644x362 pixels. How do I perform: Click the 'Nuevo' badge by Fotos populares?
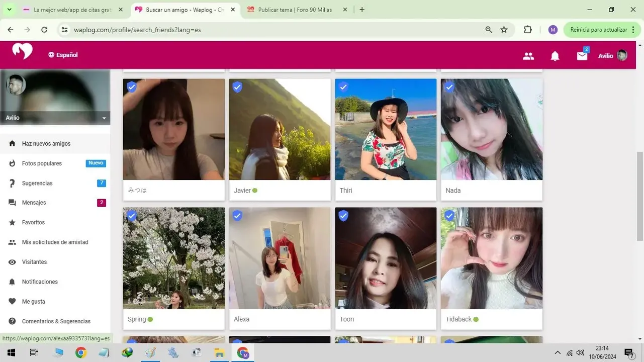coord(96,163)
